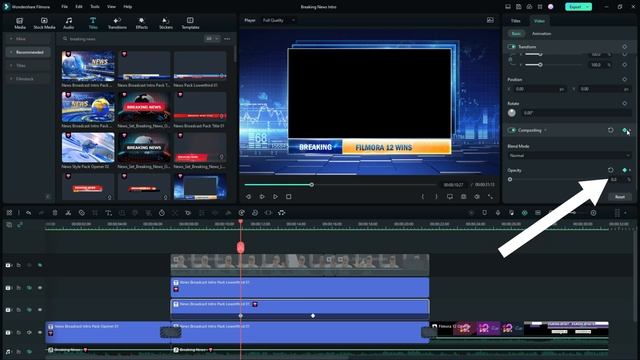
Task: Reset the Compositing settings icon
Action: click(x=611, y=130)
